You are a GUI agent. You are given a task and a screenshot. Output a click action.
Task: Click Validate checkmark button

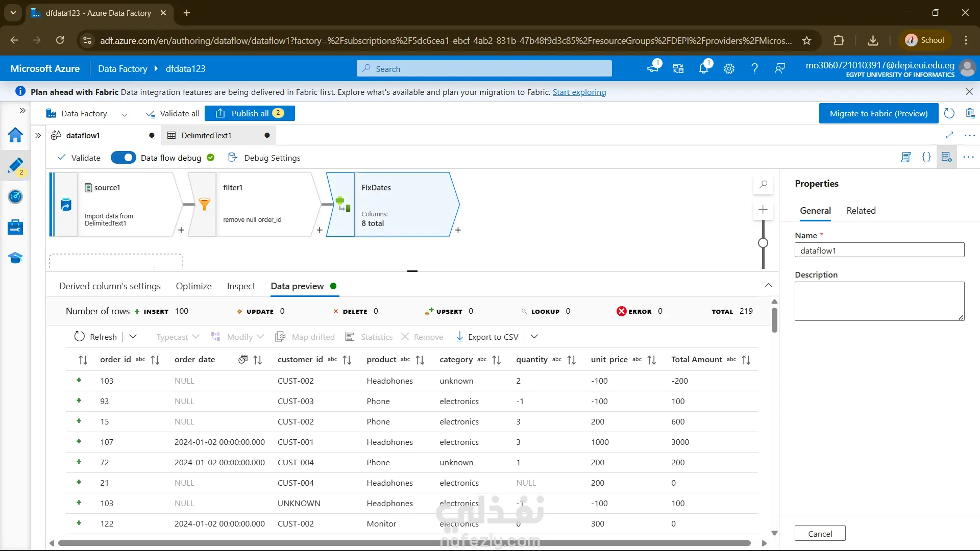click(79, 158)
